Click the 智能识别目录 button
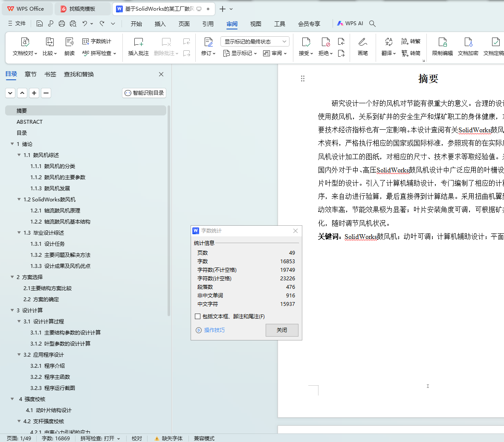 point(144,93)
